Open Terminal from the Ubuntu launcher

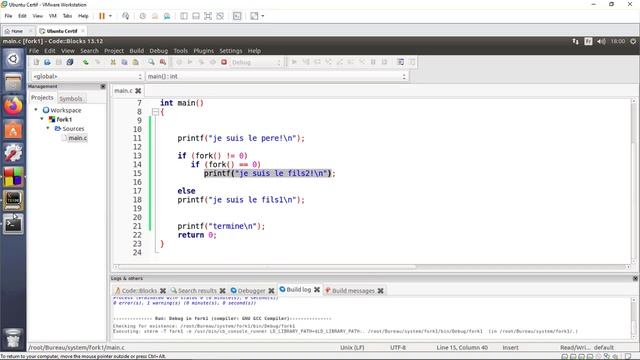pos(13,224)
